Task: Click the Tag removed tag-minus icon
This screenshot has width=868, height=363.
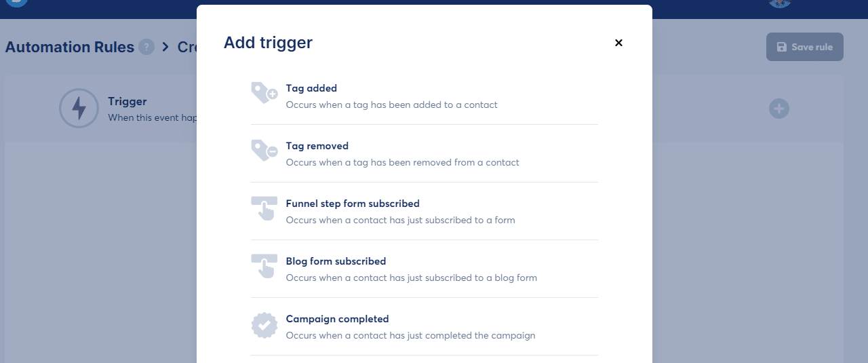Action: [x=264, y=151]
